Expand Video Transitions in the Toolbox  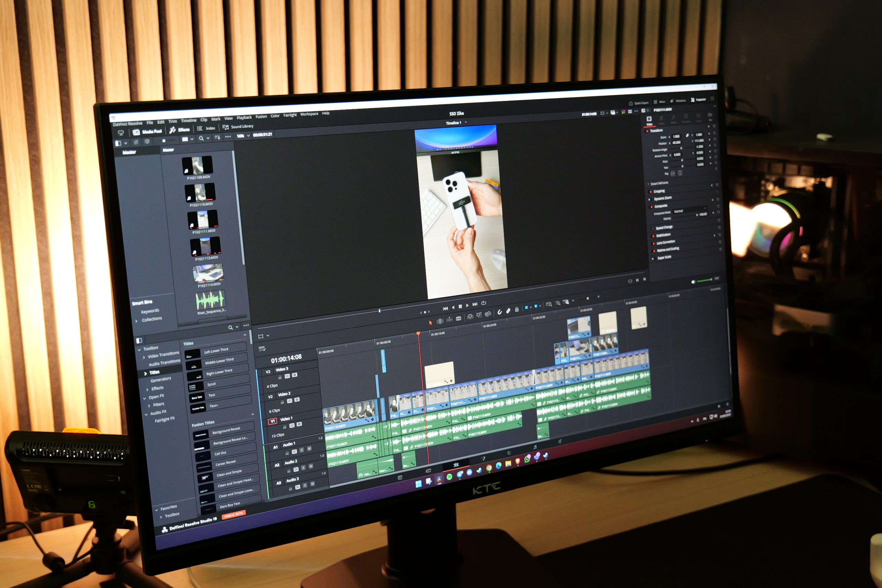(144, 357)
